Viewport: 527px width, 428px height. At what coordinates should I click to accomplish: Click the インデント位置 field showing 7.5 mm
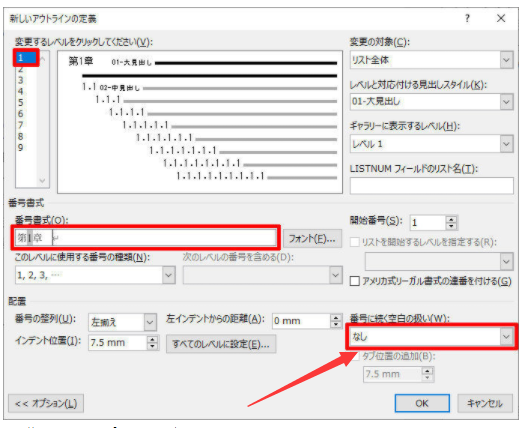coord(118,343)
